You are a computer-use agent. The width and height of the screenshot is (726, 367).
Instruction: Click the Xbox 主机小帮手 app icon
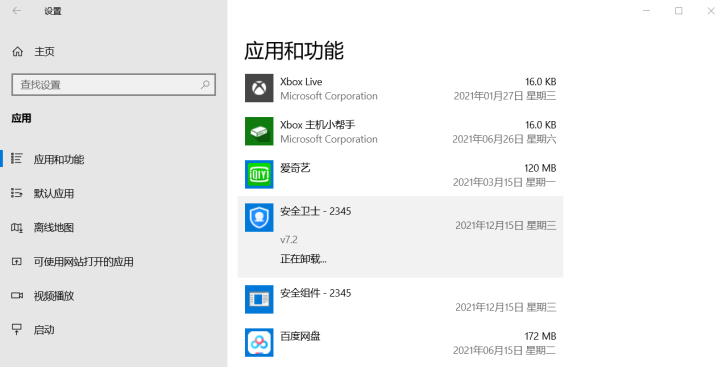pos(259,131)
